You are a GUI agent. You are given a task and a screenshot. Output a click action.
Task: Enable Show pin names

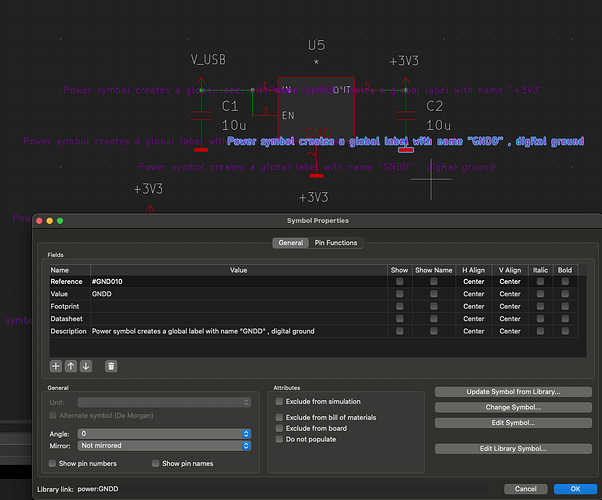tap(155, 464)
